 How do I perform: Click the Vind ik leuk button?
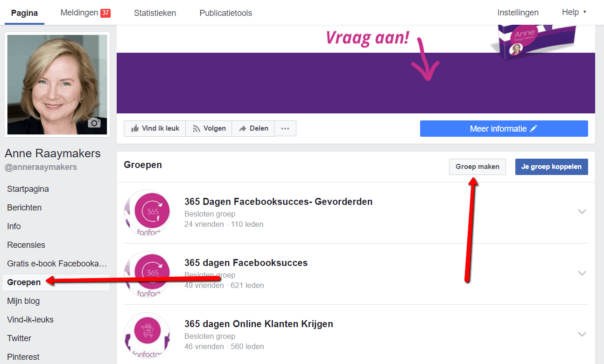(155, 128)
